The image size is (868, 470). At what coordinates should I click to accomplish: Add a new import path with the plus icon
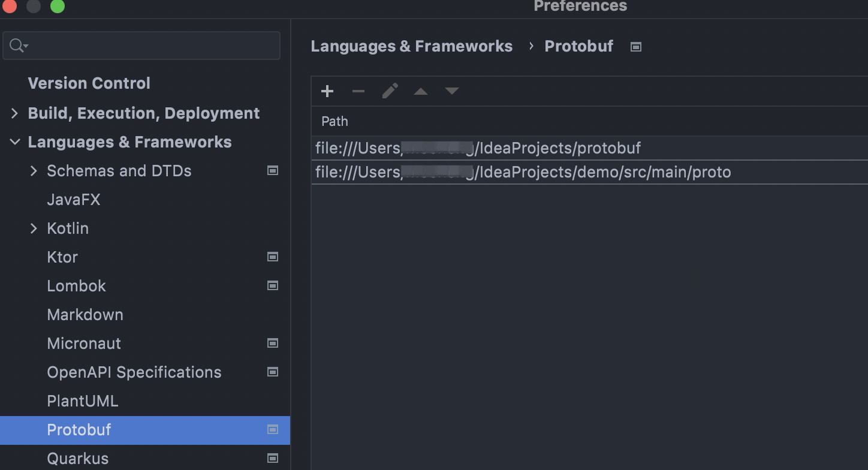click(x=327, y=91)
